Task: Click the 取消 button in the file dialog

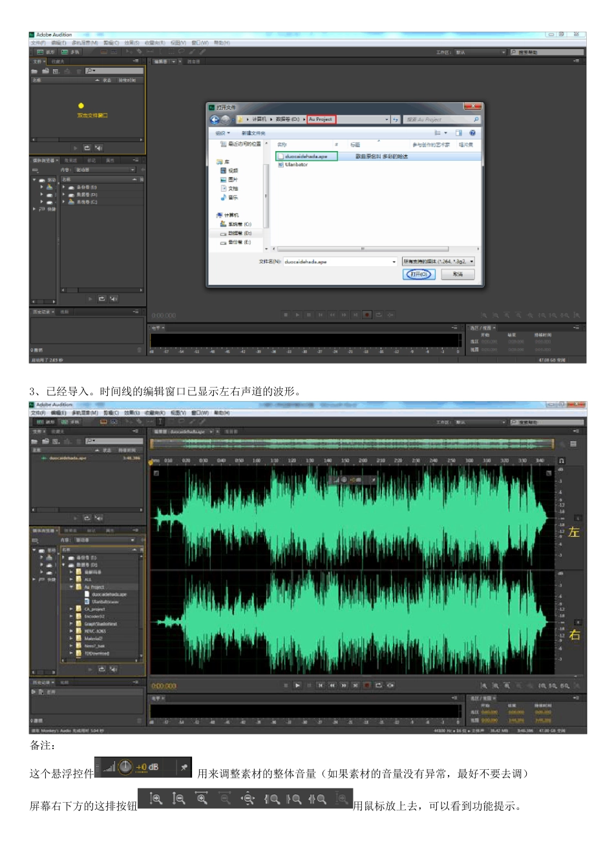Action: coord(458,274)
